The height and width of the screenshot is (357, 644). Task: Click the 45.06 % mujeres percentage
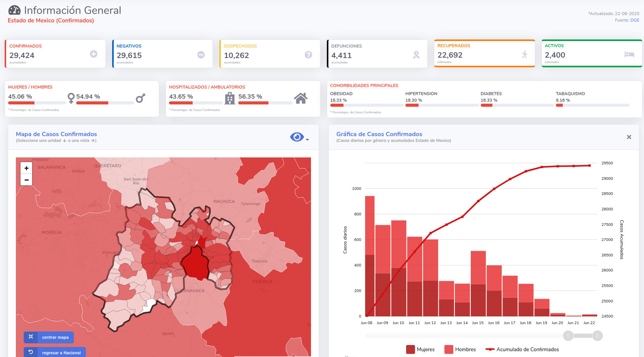tap(20, 97)
